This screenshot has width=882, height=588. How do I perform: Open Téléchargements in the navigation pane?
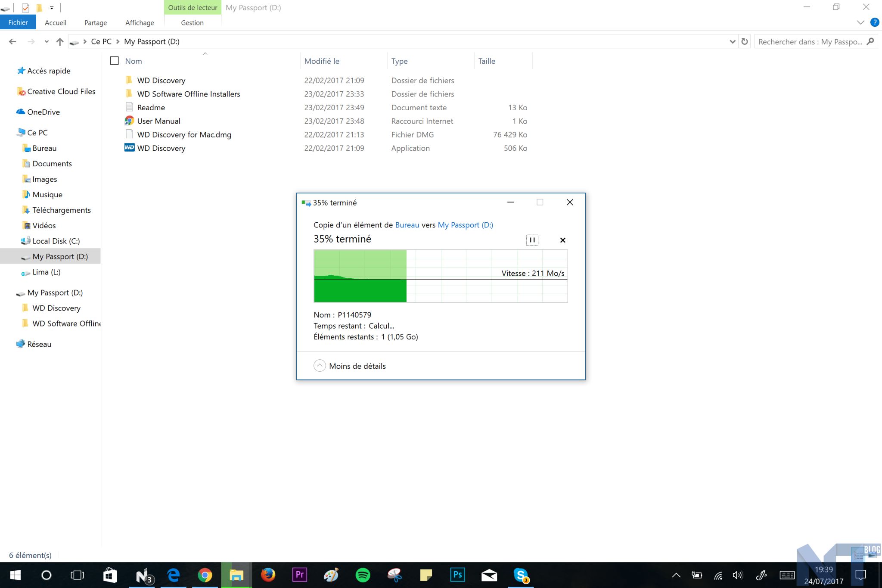[62, 210]
